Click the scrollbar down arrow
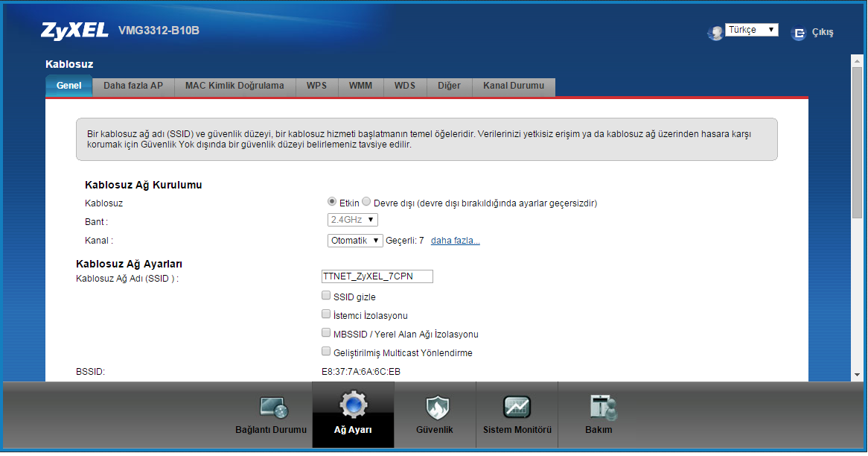This screenshot has width=868, height=456. (857, 375)
